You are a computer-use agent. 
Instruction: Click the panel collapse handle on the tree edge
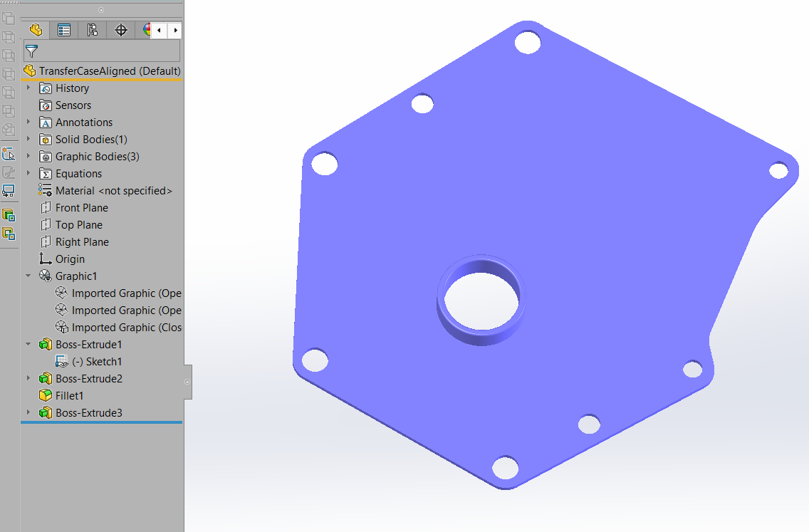(x=187, y=382)
